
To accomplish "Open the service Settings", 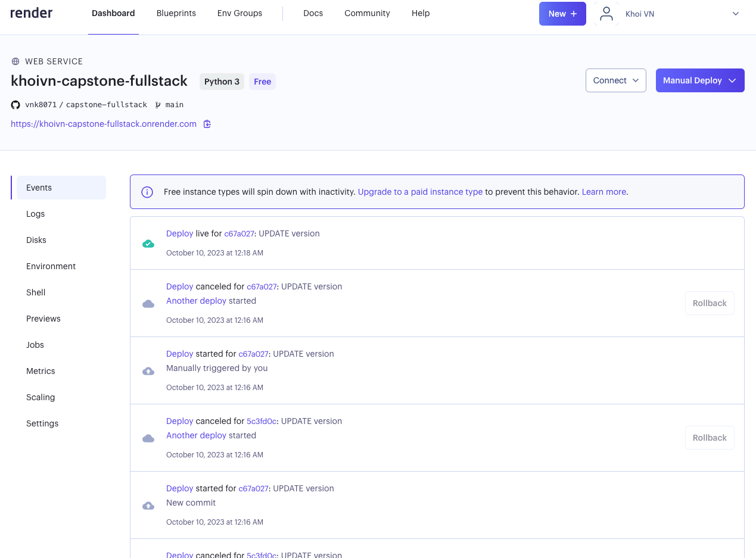I will coord(42,423).
